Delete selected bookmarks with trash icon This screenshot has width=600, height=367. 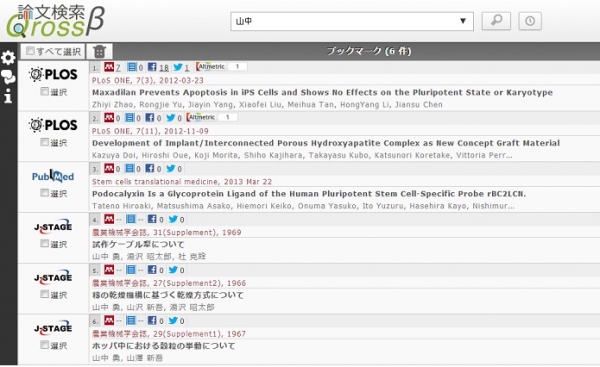tap(99, 51)
